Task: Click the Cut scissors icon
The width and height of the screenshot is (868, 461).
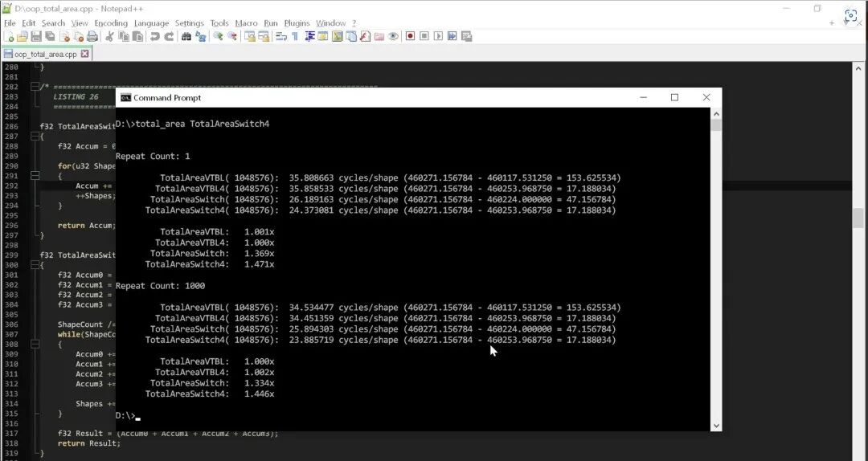Action: (x=109, y=36)
